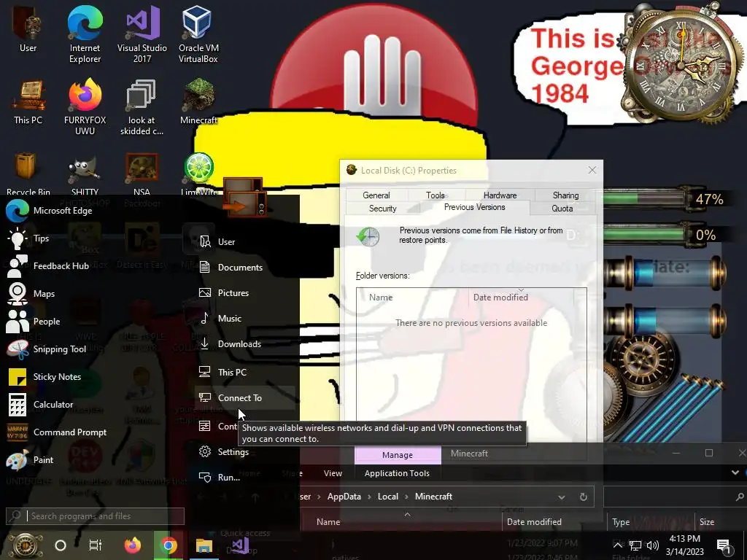Launch FURRYFOX UWU Firefox shortcut
Image resolution: width=747 pixels, height=560 pixels.
point(85,106)
